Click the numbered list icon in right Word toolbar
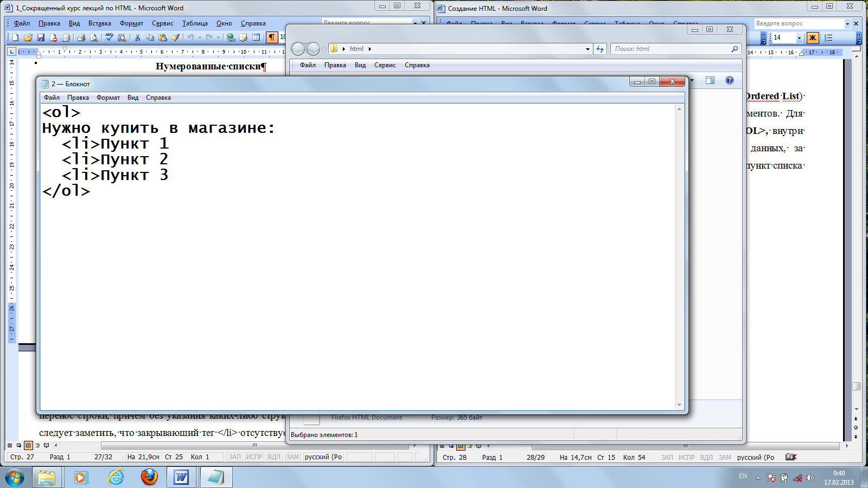This screenshot has height=488, width=868. tap(828, 37)
